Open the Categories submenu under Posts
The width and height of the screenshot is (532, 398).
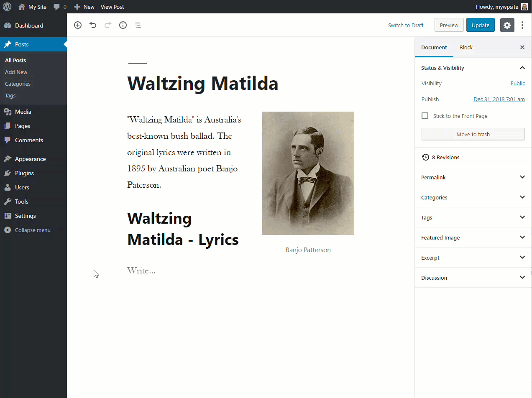pyautogui.click(x=18, y=84)
